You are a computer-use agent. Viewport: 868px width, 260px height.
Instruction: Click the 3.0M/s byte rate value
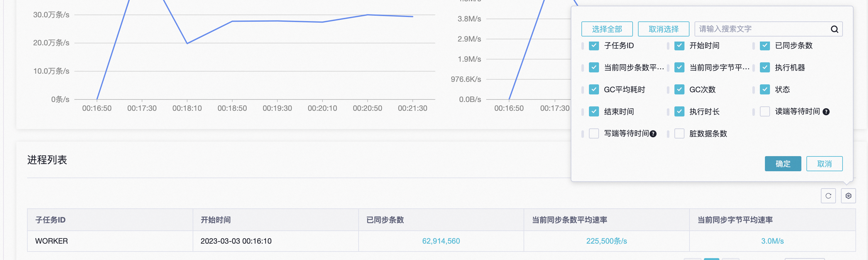pos(772,241)
